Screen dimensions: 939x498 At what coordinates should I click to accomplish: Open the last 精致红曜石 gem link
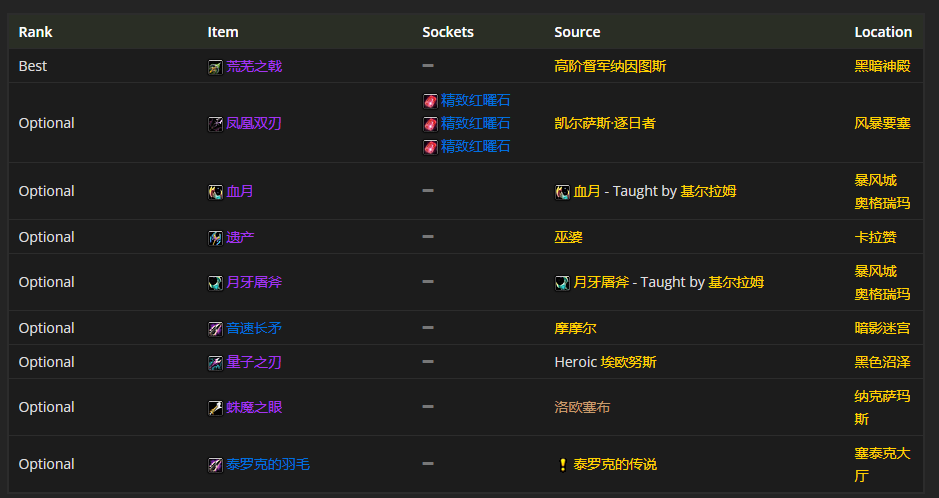[476, 146]
